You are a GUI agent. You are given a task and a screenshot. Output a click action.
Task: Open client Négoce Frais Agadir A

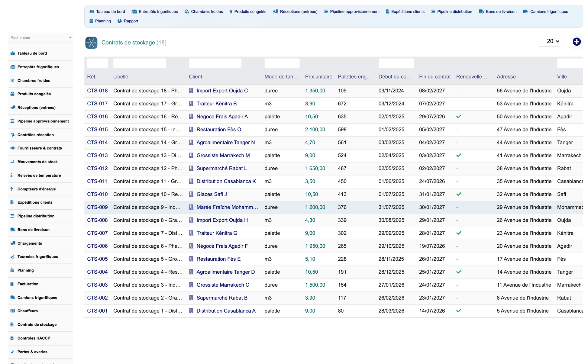point(222,117)
